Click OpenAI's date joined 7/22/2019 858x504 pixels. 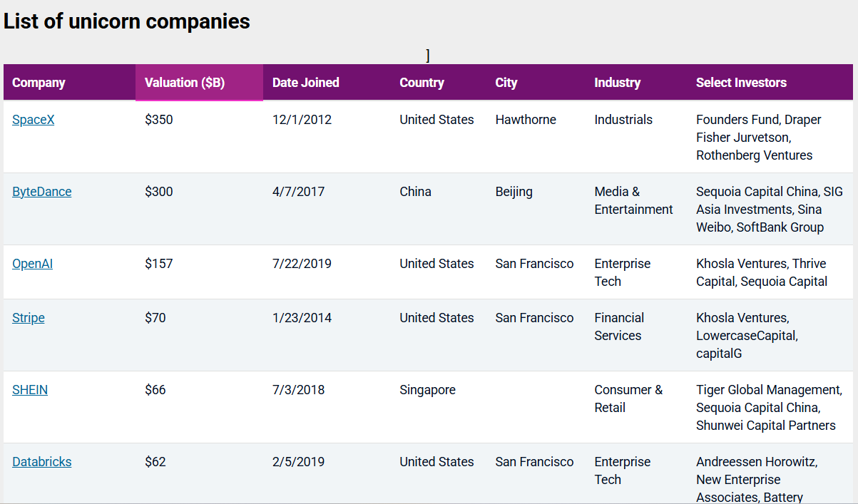tap(302, 264)
